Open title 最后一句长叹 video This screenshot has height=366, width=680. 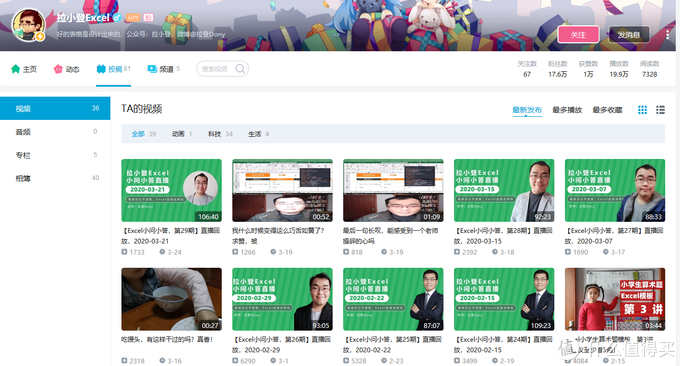391,236
